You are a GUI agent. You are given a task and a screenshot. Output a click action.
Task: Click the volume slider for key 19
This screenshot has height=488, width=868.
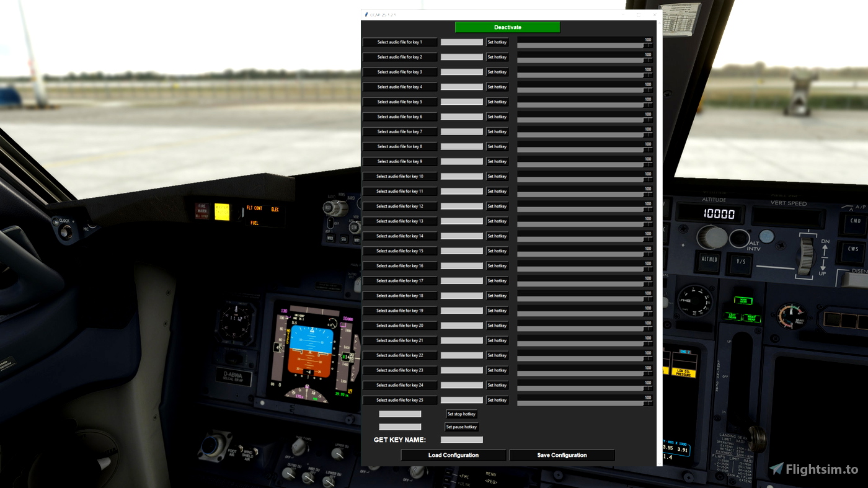(585, 314)
